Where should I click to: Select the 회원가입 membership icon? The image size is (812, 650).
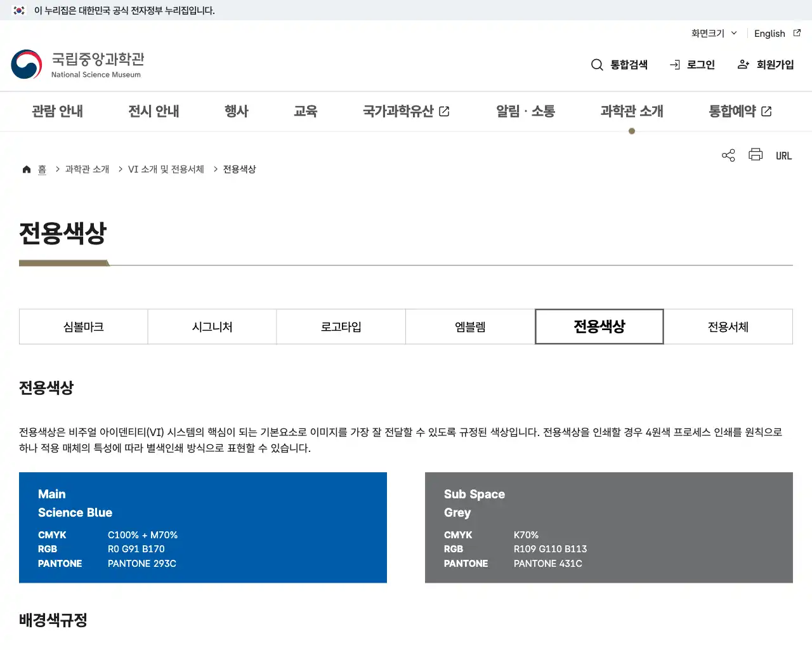click(x=742, y=64)
